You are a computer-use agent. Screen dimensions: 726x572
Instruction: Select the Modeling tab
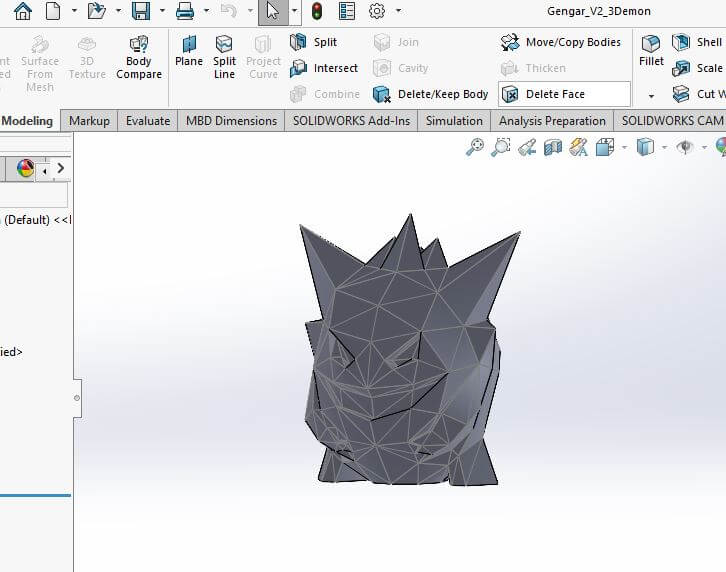(28, 121)
